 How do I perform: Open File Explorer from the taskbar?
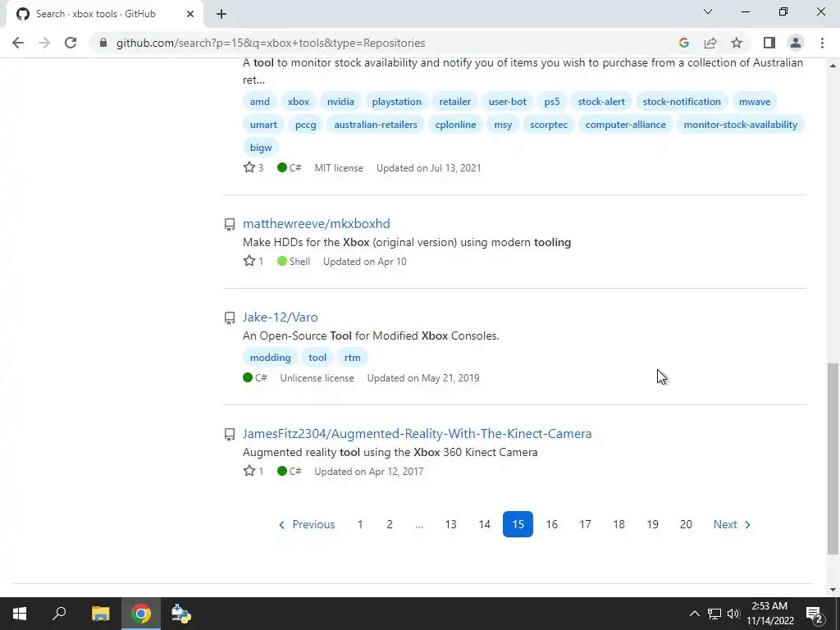coord(100,614)
